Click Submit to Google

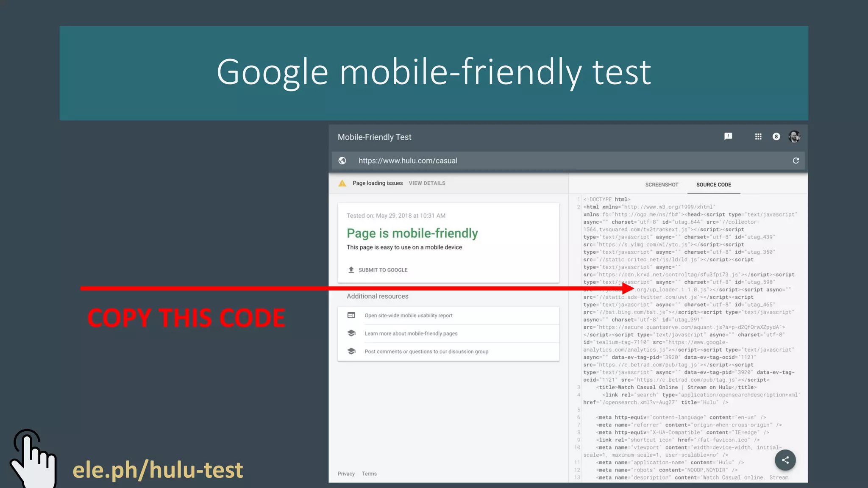pyautogui.click(x=383, y=270)
